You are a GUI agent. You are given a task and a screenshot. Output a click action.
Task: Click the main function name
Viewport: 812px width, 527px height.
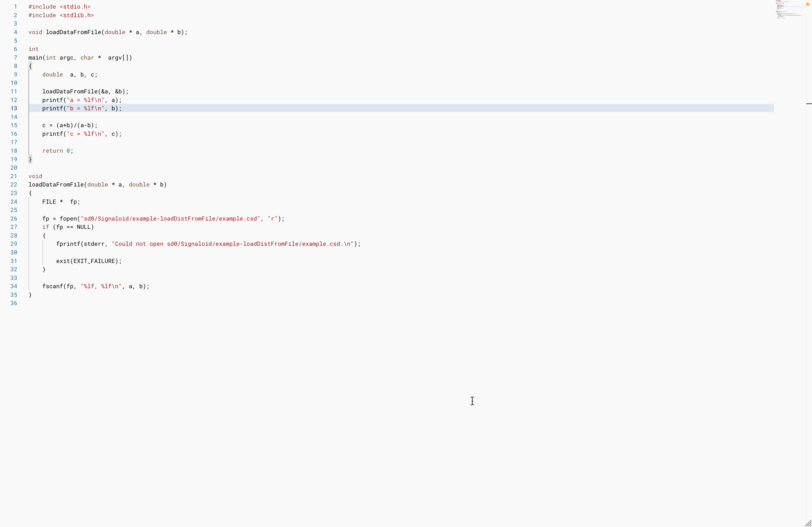click(x=35, y=58)
